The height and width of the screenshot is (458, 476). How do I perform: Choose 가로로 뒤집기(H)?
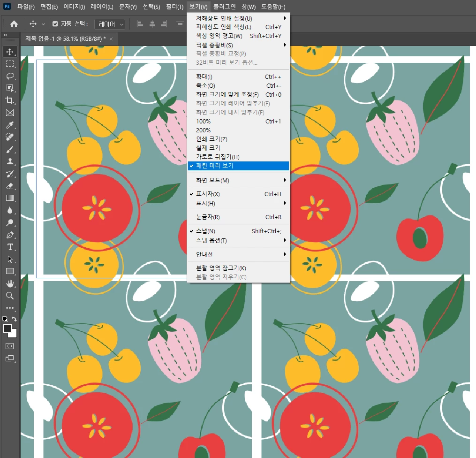238,157
